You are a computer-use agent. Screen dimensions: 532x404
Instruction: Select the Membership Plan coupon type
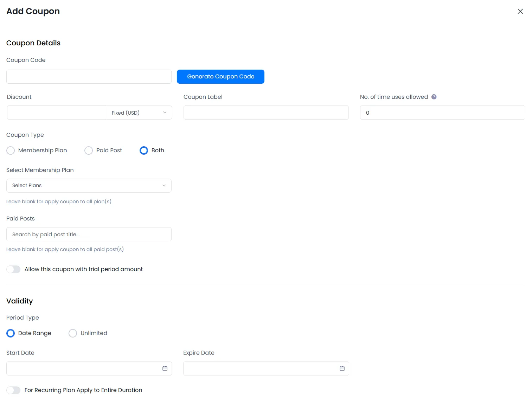10,150
